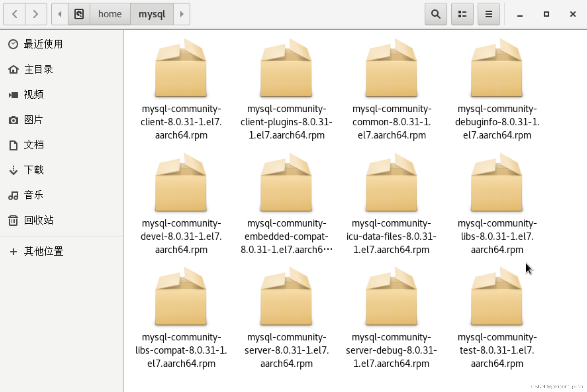
Task: Select mysql-community-client package icon
Action: coord(181,68)
